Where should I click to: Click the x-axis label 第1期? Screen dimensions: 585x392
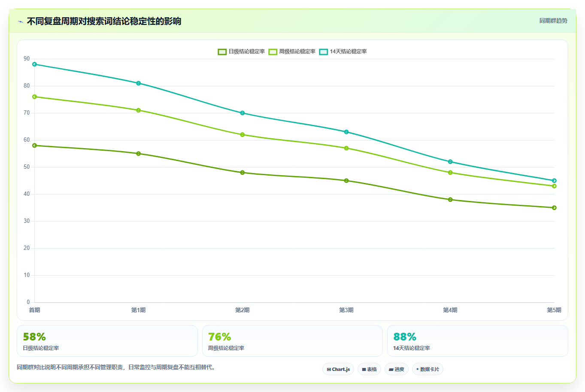point(138,310)
